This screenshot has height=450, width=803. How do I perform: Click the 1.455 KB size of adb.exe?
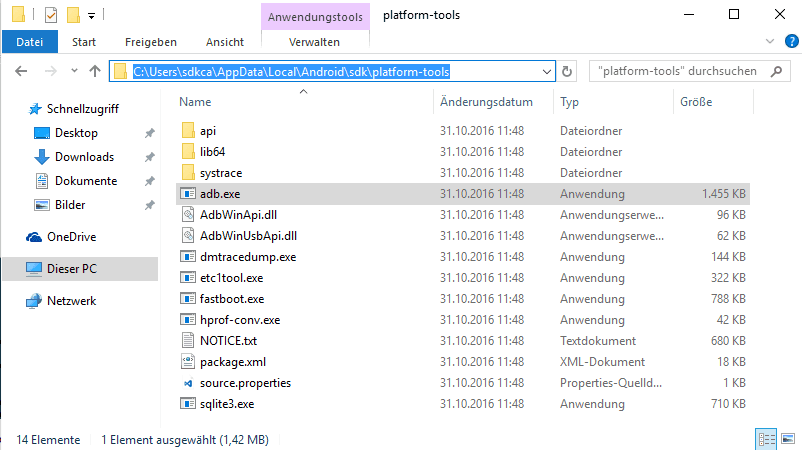point(724,194)
